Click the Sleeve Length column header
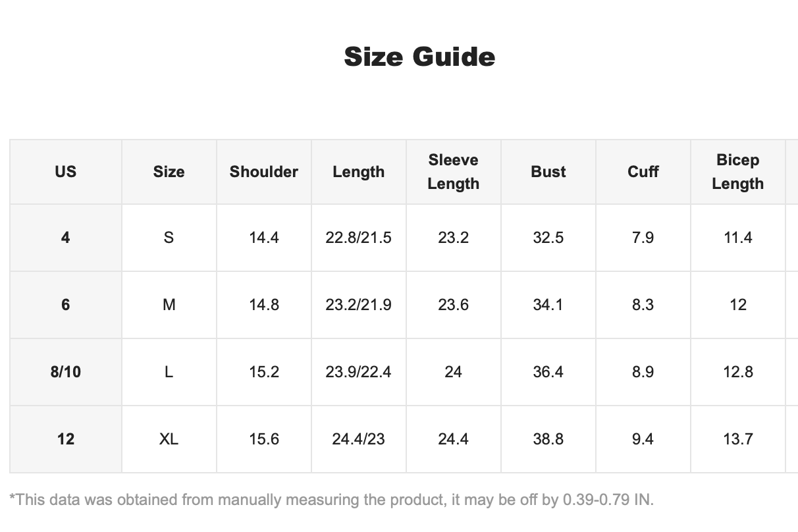This screenshot has height=532, width=798. click(x=454, y=172)
